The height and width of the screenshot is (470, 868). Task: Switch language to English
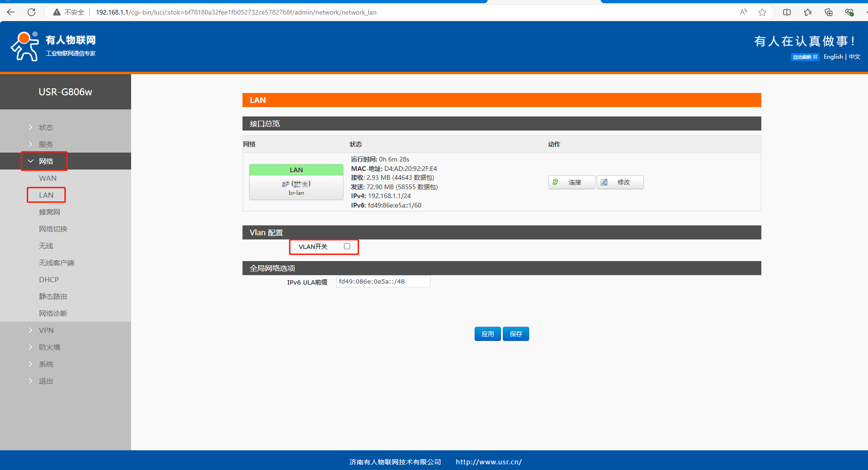tap(833, 57)
